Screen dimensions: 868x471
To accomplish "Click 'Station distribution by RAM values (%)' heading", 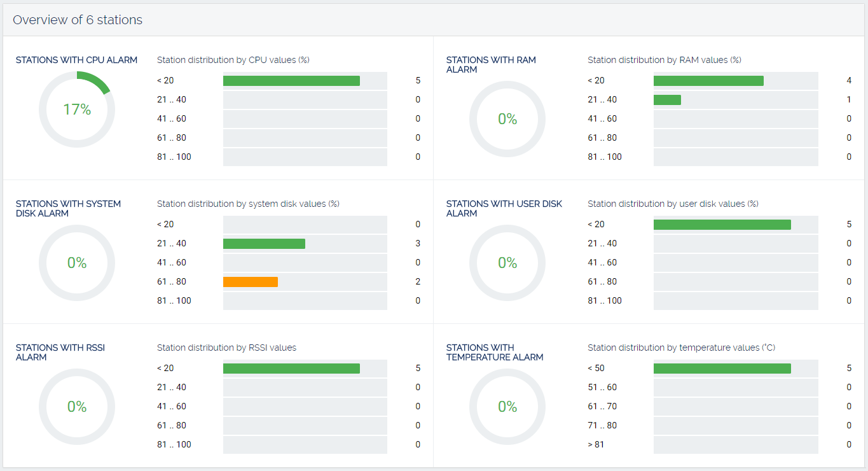I will (664, 60).
